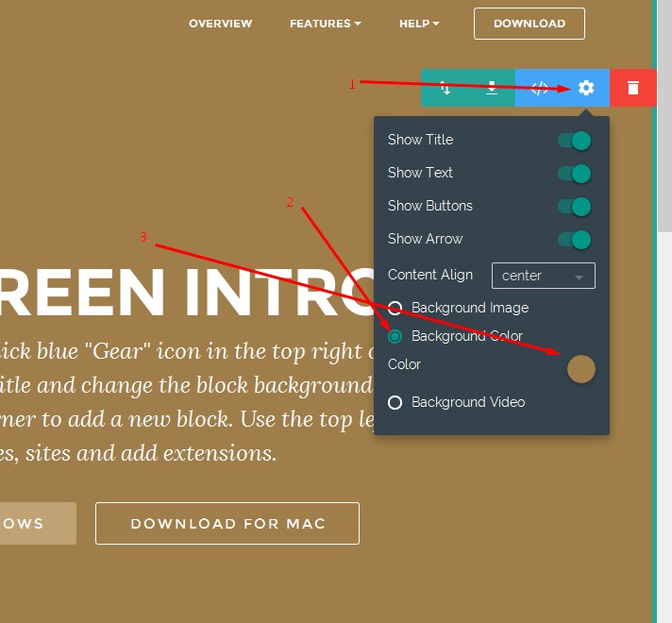Open the Overview nav item

click(220, 24)
